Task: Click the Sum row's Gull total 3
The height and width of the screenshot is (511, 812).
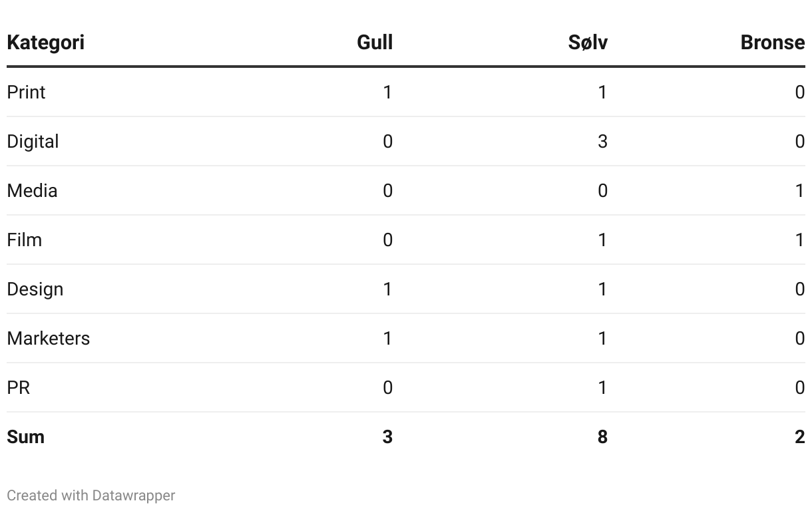Action: coord(387,437)
